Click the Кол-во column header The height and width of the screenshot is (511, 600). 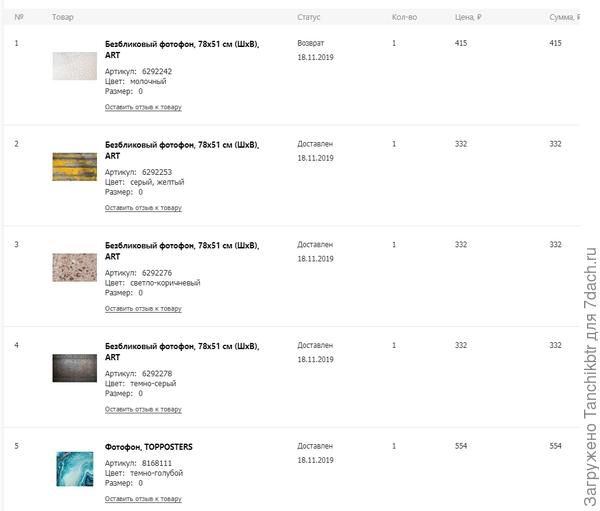[404, 17]
